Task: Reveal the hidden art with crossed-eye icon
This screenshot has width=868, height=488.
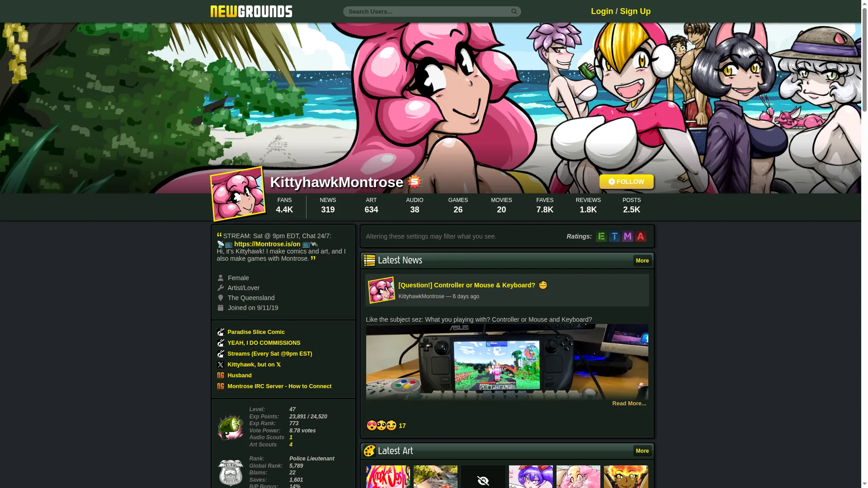Action: coord(483,477)
